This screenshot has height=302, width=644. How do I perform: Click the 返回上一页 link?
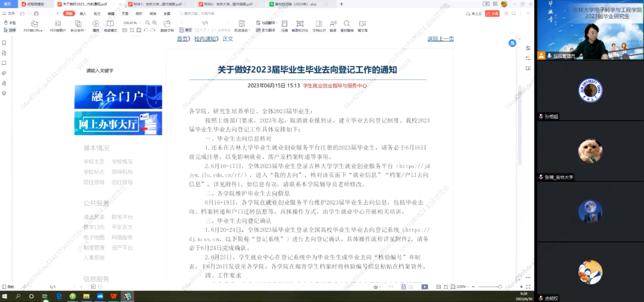tap(440, 39)
